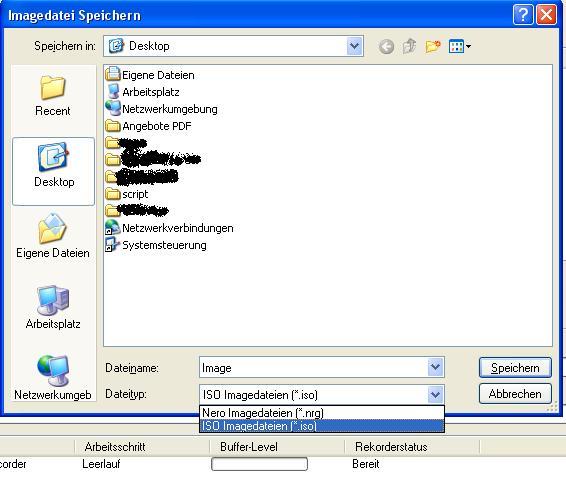Go back to the previous folder

tap(386, 47)
